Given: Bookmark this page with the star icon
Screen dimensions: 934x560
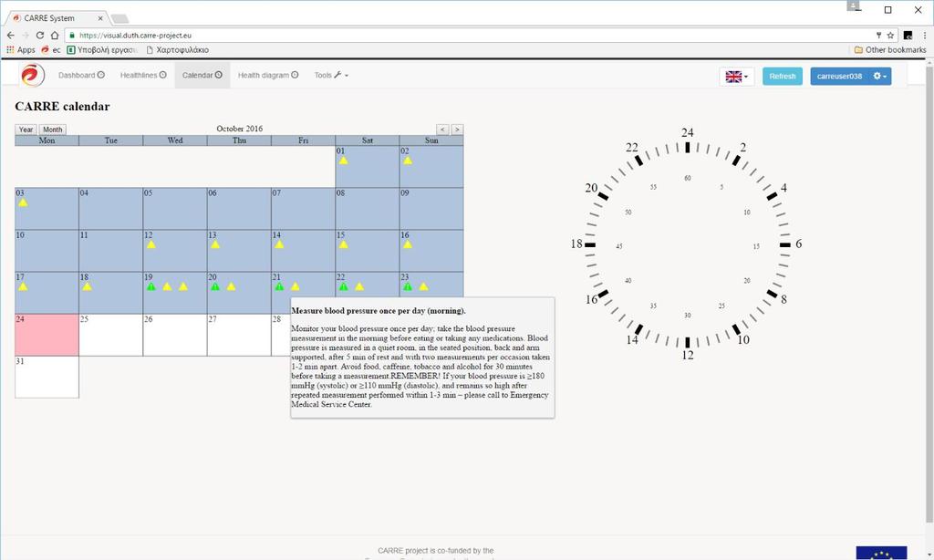Looking at the screenshot, I should click(890, 36).
